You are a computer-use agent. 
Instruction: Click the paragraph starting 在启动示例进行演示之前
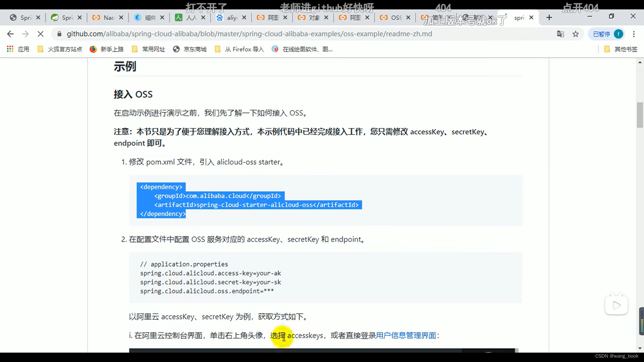(x=211, y=113)
